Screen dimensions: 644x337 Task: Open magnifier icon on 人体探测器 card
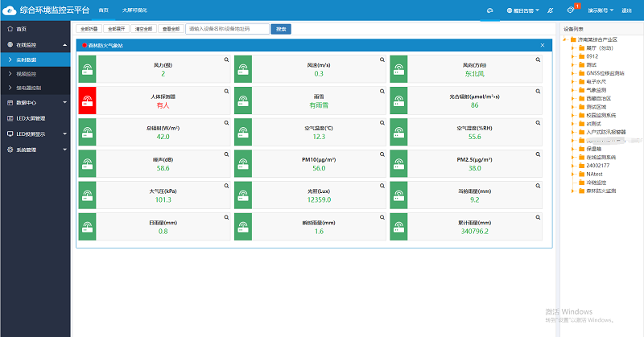[226, 92]
